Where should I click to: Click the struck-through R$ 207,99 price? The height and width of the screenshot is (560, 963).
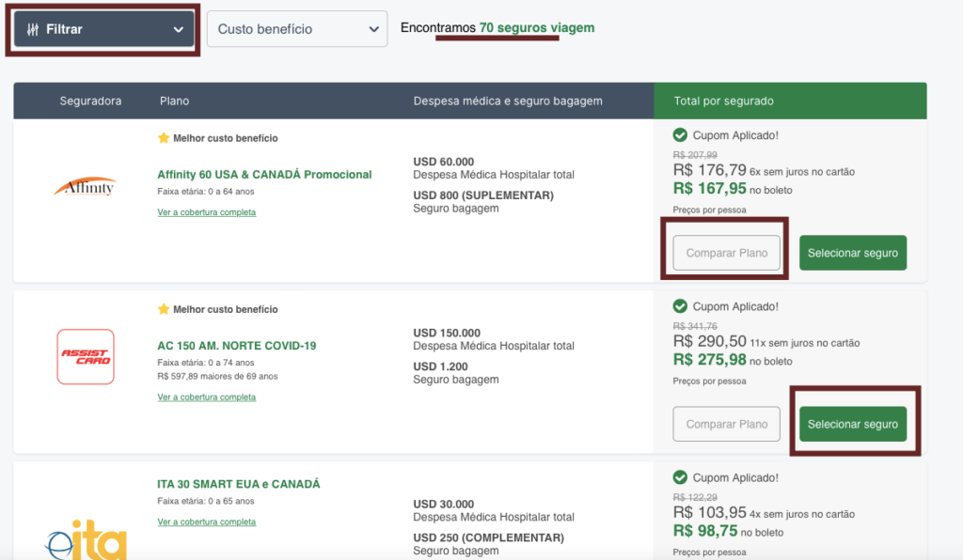coord(695,155)
